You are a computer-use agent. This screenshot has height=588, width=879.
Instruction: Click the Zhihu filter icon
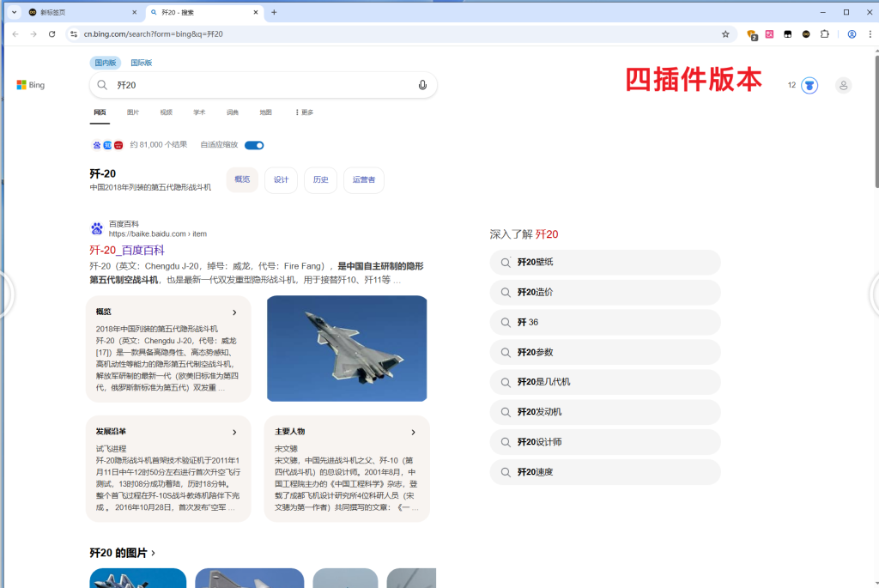coord(107,145)
